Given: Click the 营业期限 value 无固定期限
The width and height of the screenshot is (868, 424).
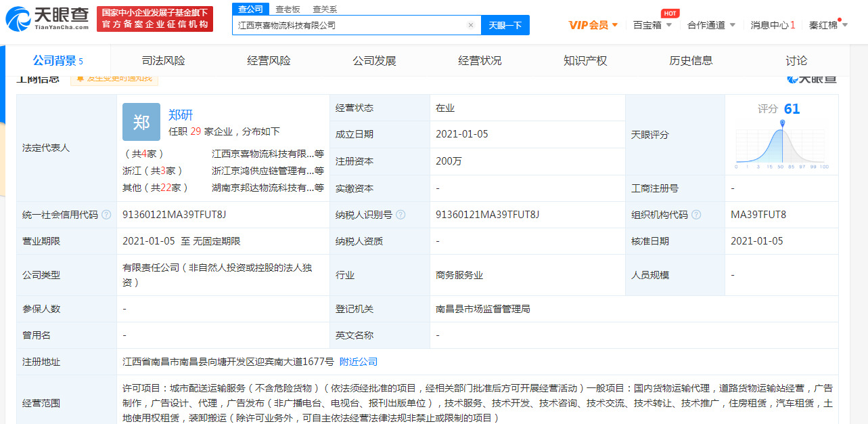Looking at the screenshot, I should click(x=216, y=241).
